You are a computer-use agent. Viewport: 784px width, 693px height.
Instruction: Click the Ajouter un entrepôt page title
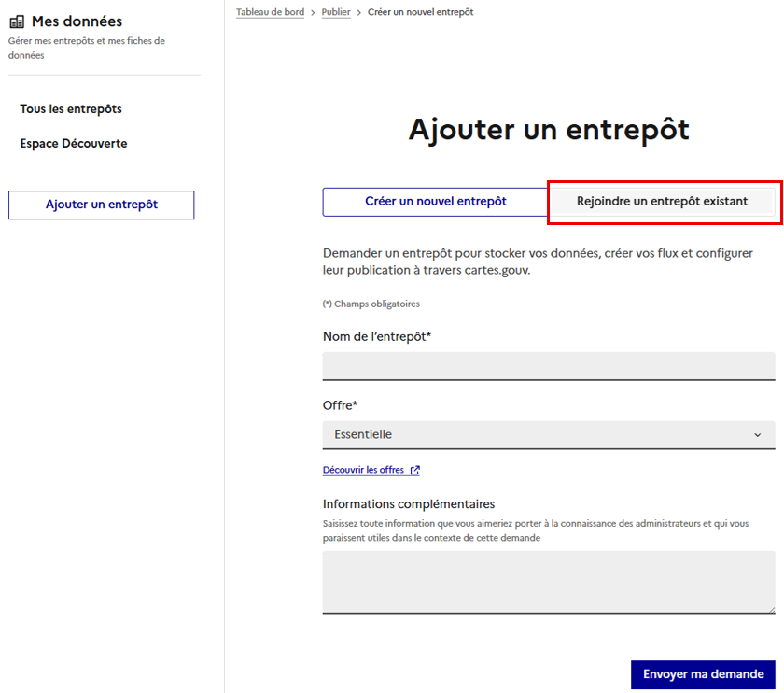pos(548,129)
